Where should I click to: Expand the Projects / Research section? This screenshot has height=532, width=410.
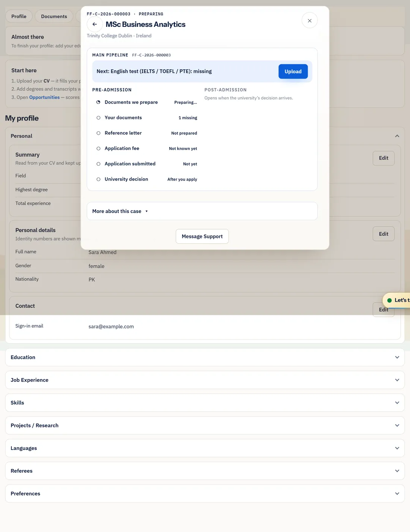(205, 426)
